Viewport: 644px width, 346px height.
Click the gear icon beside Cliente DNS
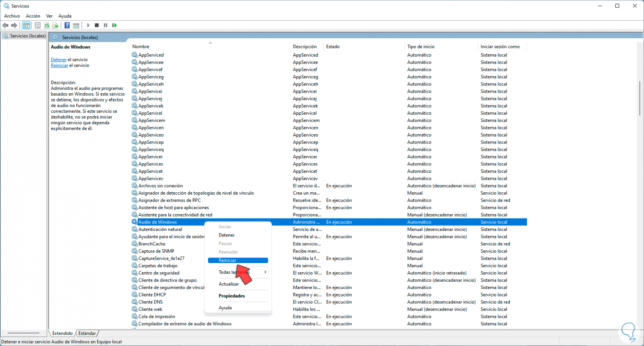[x=134, y=302]
